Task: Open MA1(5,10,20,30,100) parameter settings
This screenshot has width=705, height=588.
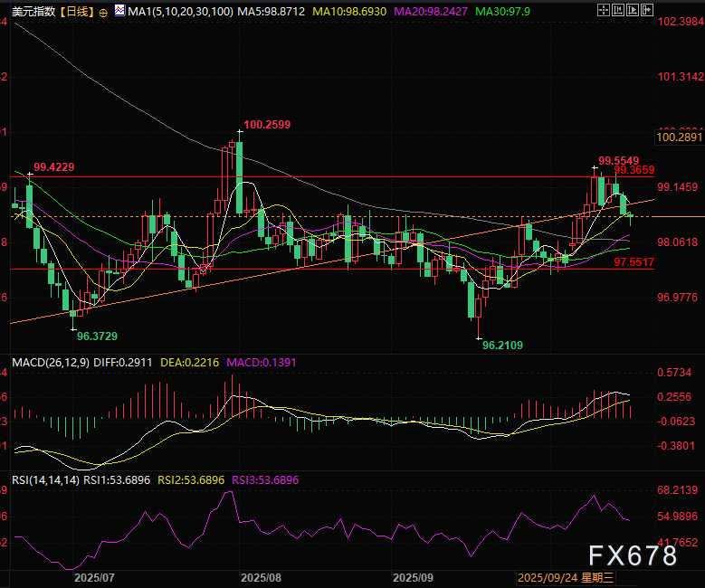Action: coord(179,12)
